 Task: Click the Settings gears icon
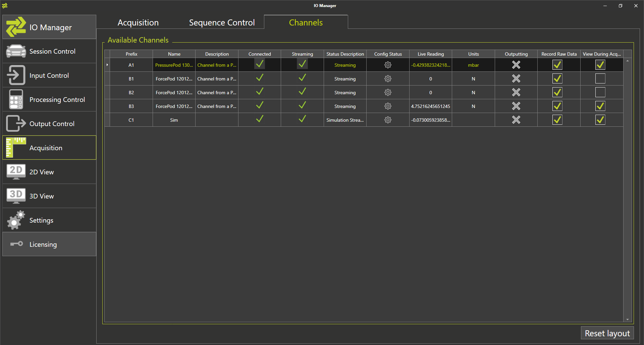(x=16, y=220)
